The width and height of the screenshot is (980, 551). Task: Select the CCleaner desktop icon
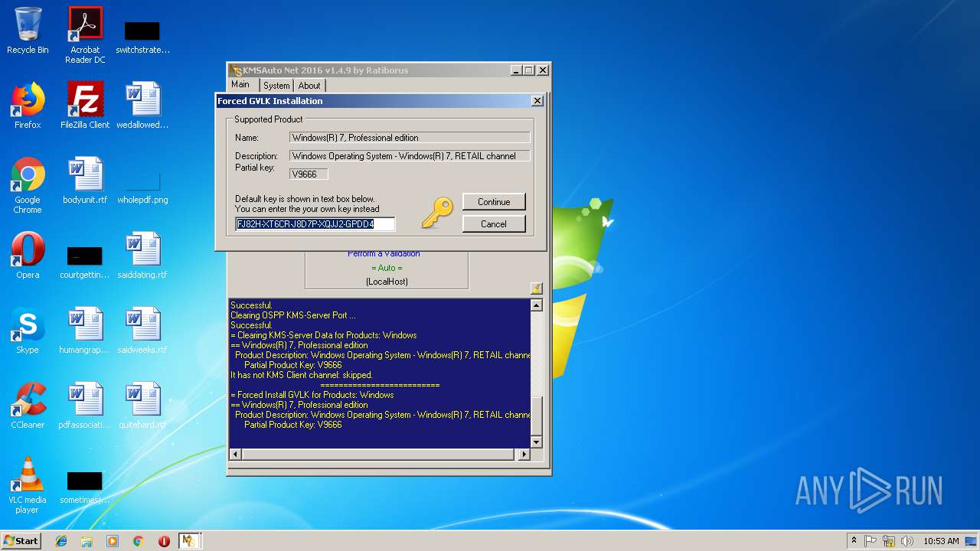pyautogui.click(x=28, y=406)
